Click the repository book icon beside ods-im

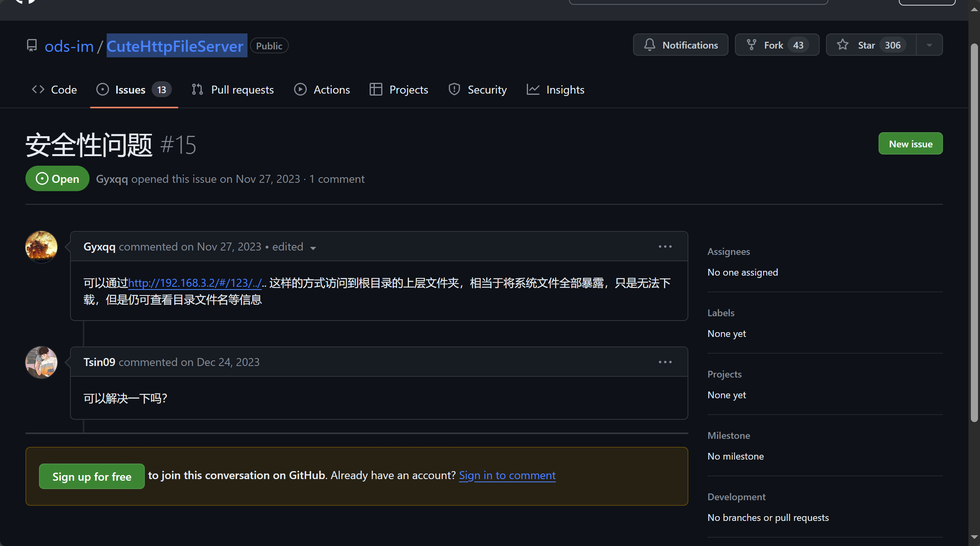pyautogui.click(x=32, y=45)
